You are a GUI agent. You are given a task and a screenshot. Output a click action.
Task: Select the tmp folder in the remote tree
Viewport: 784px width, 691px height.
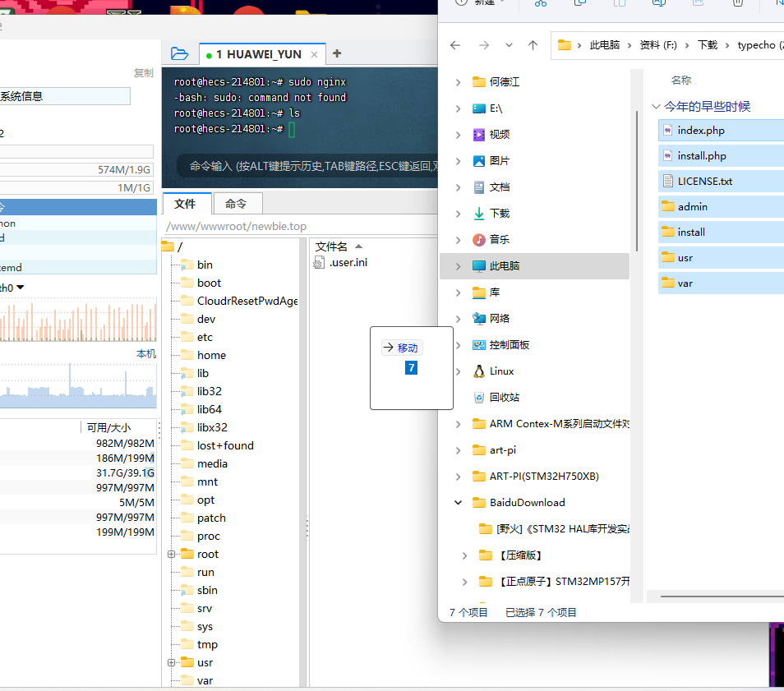200,644
